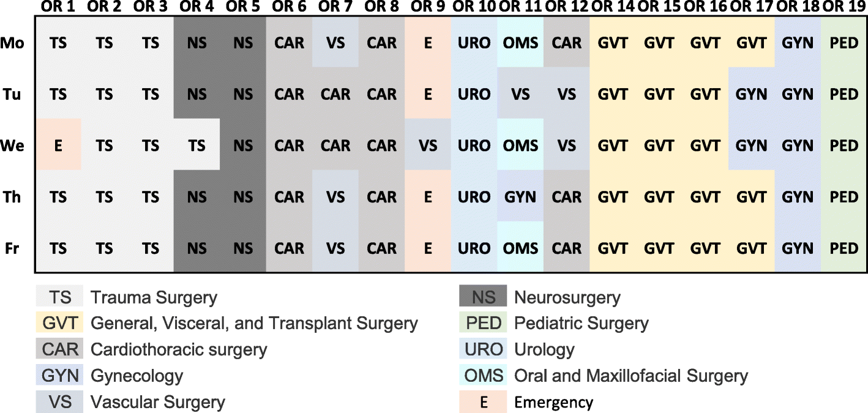Click the Gynecology legend label
This screenshot has width=868, height=413.
(137, 376)
